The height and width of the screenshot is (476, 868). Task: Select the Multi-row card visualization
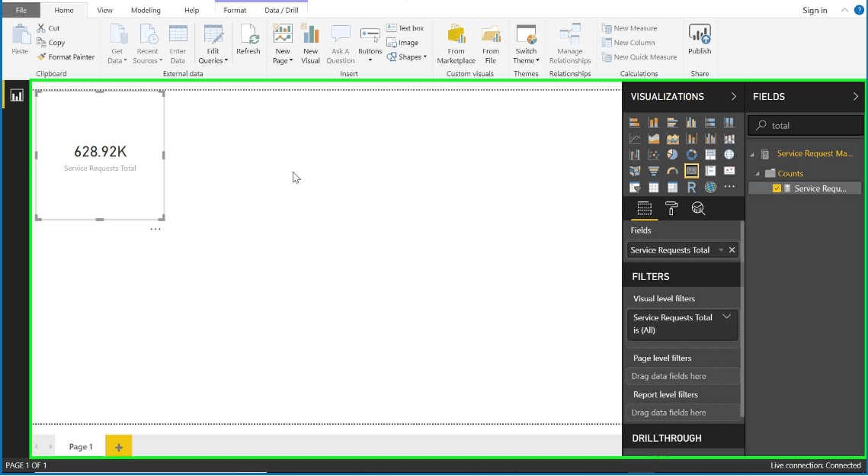click(710, 171)
